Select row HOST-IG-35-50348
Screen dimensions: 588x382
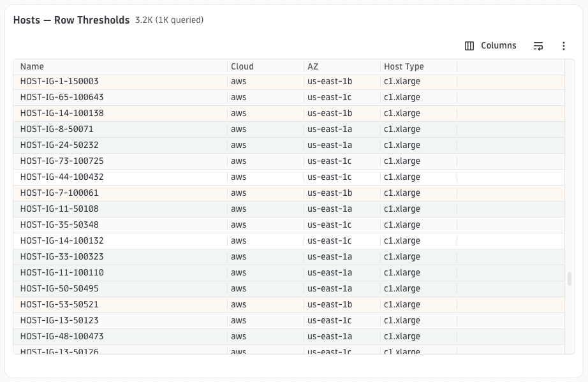(289, 225)
